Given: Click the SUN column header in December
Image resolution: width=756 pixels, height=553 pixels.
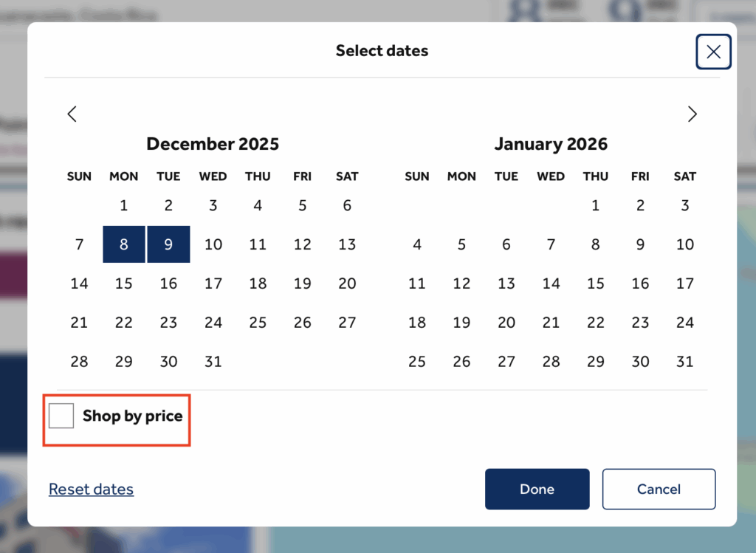Looking at the screenshot, I should [79, 176].
